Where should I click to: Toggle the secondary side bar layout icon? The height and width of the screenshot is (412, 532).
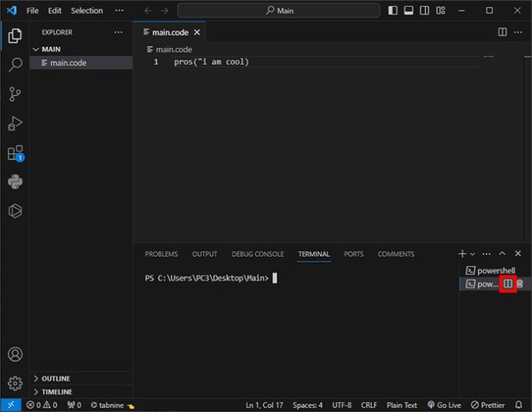click(x=425, y=11)
